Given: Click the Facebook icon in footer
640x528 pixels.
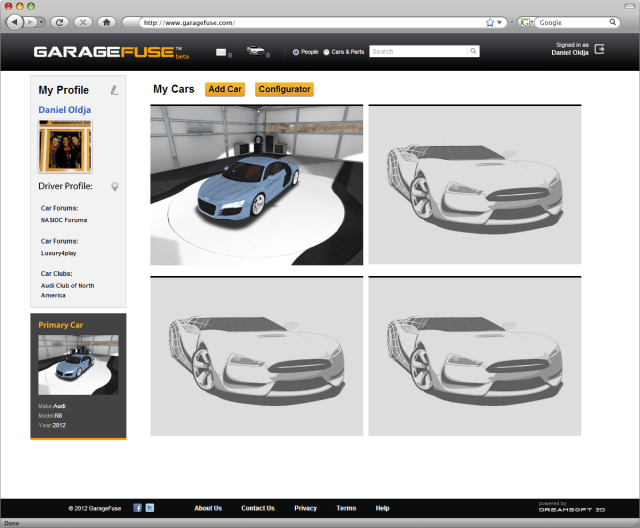Looking at the screenshot, I should pyautogui.click(x=138, y=508).
